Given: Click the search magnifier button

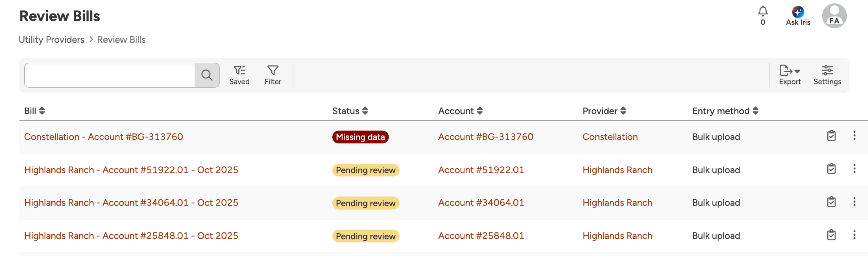Looking at the screenshot, I should click(207, 75).
